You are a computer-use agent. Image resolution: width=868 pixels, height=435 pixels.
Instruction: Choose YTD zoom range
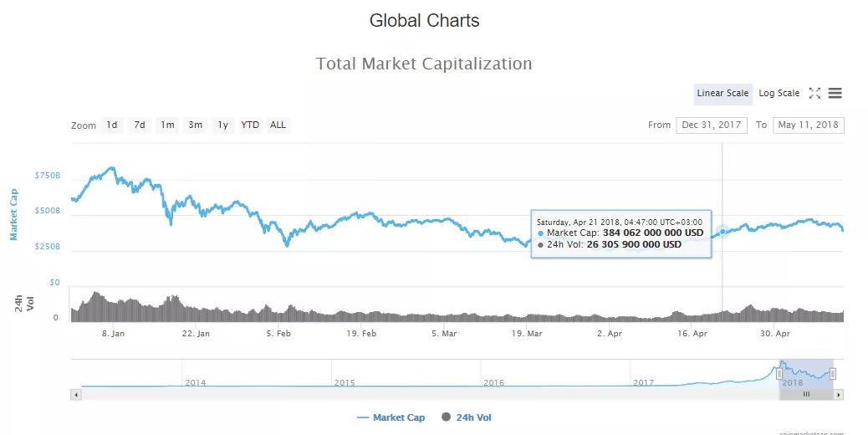pyautogui.click(x=250, y=125)
